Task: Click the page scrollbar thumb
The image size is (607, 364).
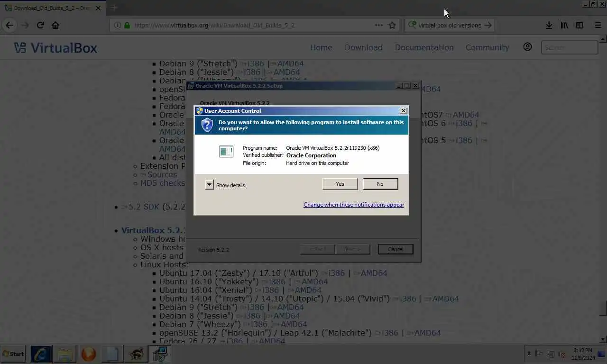Action: tap(603, 308)
